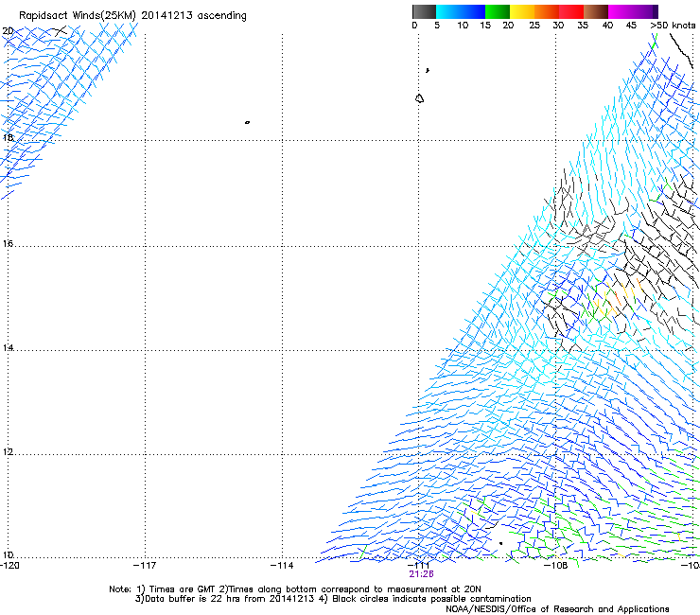Click the latitude label '18'
Image resolution: width=700 pixels, height=615 pixels.
pyautogui.click(x=8, y=137)
